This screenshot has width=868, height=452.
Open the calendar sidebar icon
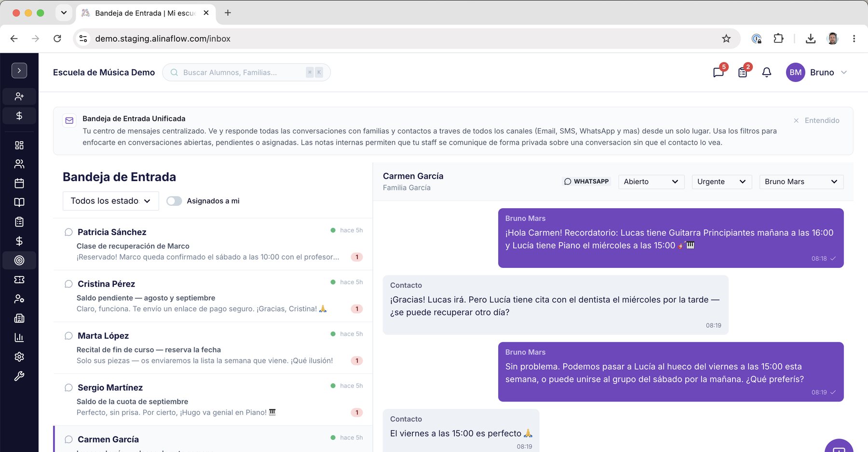[19, 183]
